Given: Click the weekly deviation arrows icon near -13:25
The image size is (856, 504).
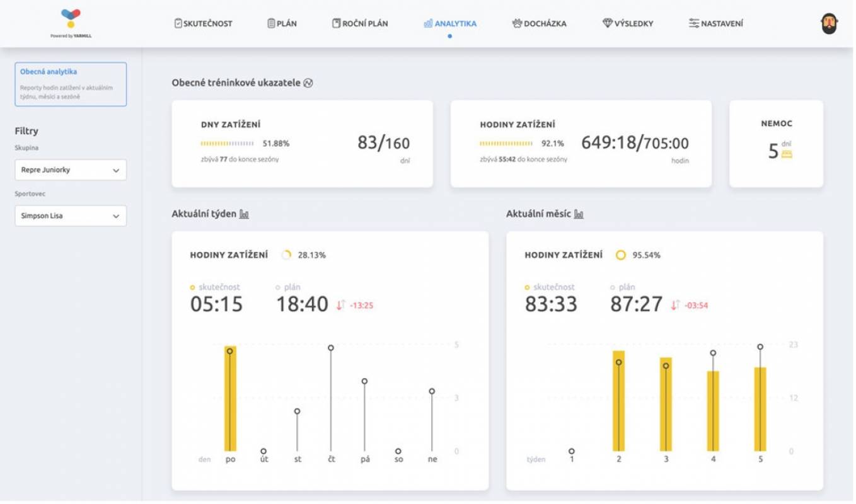Looking at the screenshot, I should pos(340,306).
